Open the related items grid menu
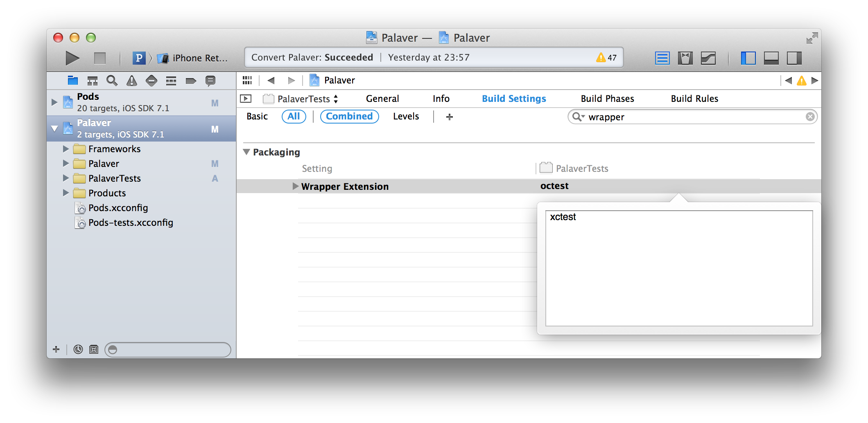Viewport: 868px width, 423px height. pyautogui.click(x=247, y=80)
